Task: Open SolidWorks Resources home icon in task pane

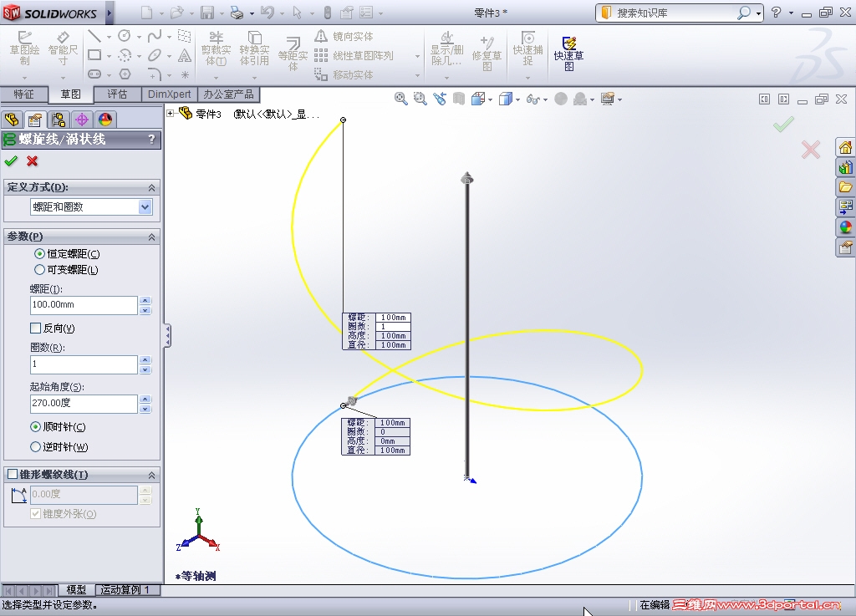Action: coord(846,147)
